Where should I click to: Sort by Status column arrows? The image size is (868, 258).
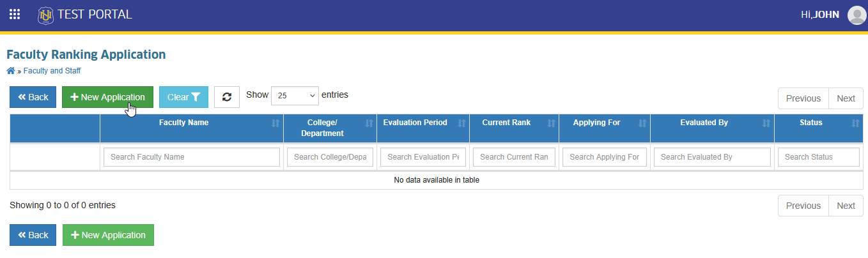[855, 123]
